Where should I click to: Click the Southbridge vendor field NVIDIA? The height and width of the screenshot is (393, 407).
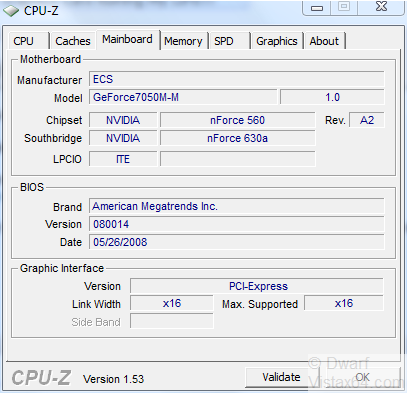point(123,138)
